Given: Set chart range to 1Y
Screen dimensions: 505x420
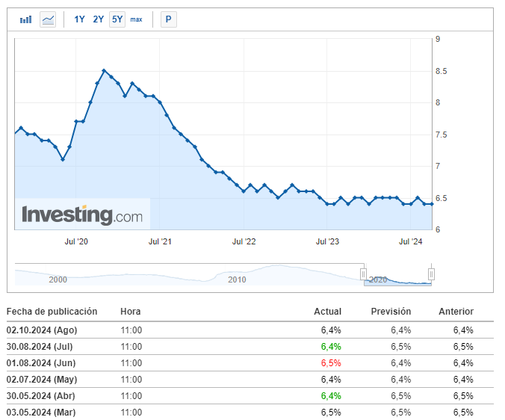Looking at the screenshot, I should pos(79,19).
